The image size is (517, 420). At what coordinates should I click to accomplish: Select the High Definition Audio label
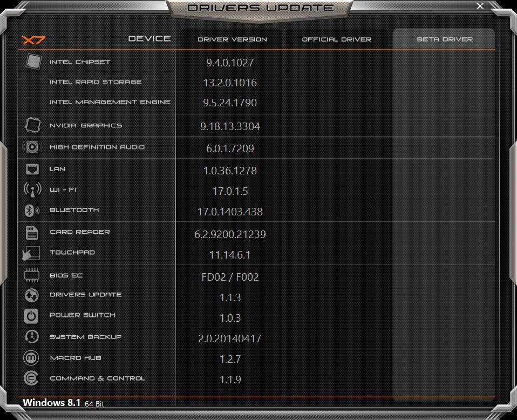tap(97, 147)
